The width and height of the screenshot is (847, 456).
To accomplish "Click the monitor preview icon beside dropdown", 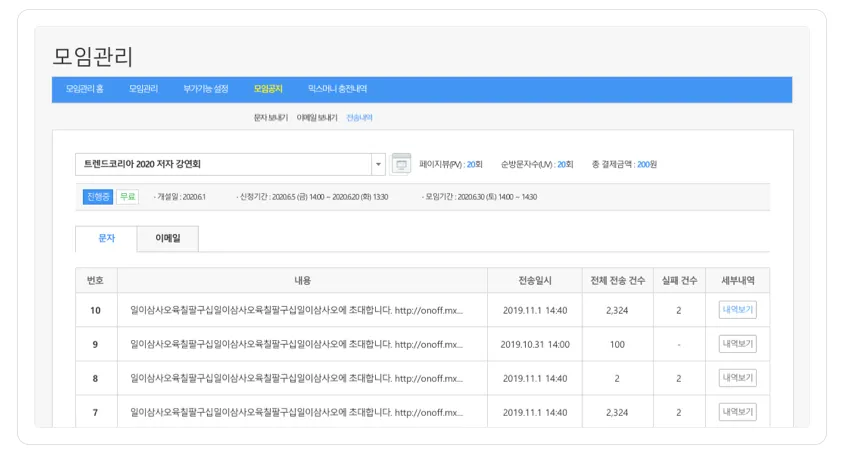I will click(x=401, y=164).
